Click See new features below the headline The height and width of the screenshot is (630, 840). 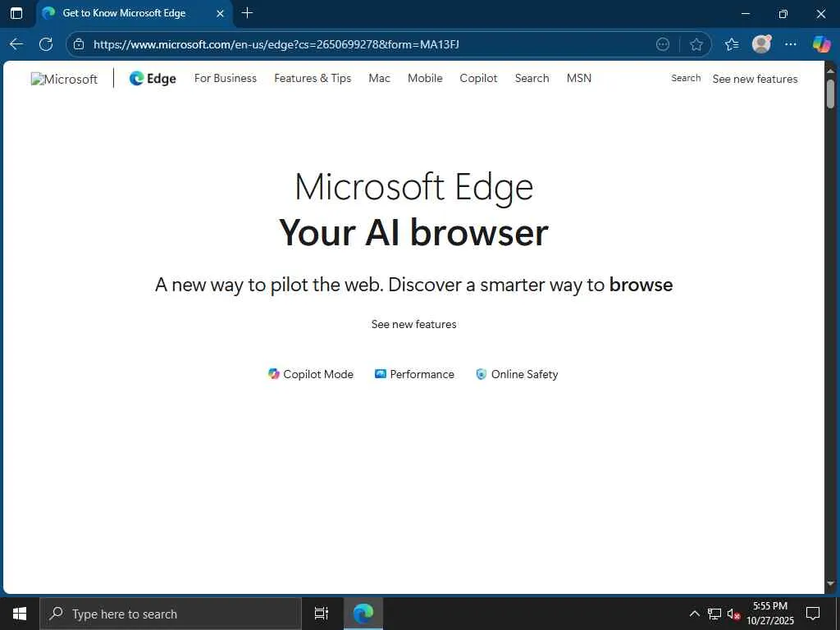[413, 324]
